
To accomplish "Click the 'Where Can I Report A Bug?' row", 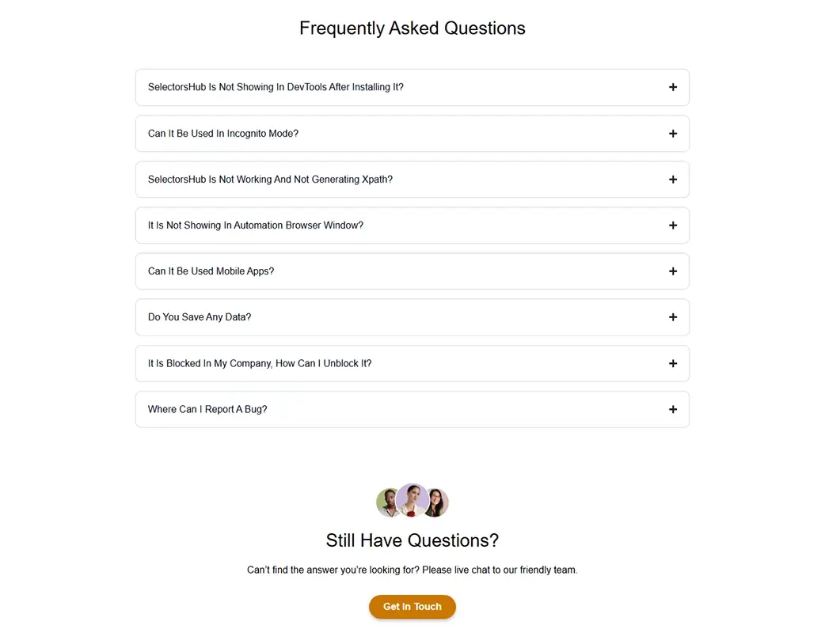I will pyautogui.click(x=207, y=409).
